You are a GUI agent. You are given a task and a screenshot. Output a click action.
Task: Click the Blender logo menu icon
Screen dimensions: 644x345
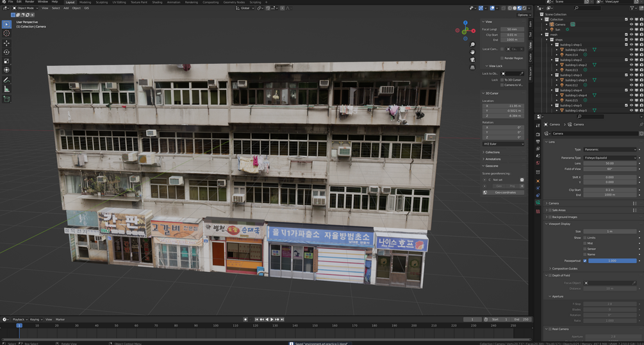point(3,2)
